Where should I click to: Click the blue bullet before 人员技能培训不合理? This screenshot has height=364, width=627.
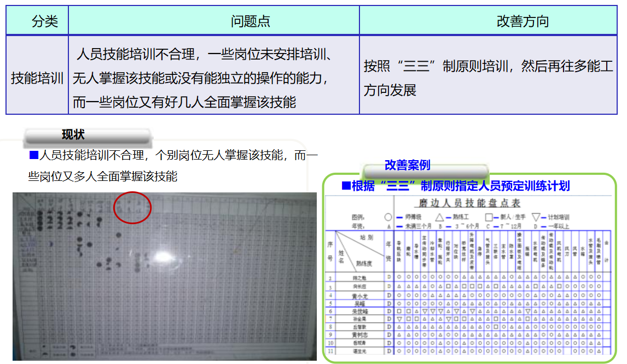[33, 155]
